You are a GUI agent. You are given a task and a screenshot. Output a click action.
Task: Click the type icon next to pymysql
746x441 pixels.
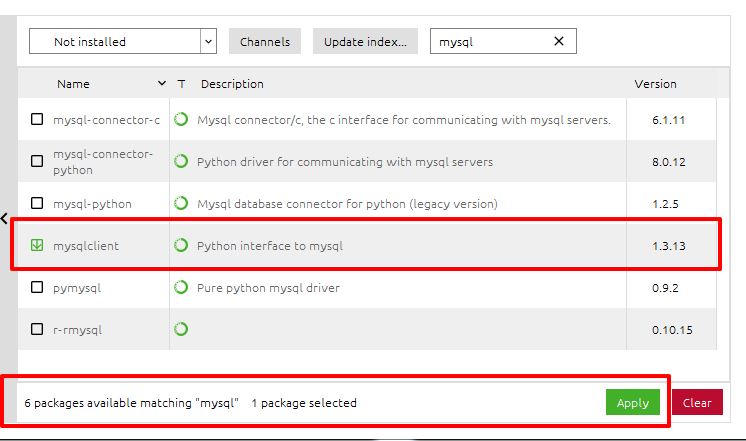point(181,287)
